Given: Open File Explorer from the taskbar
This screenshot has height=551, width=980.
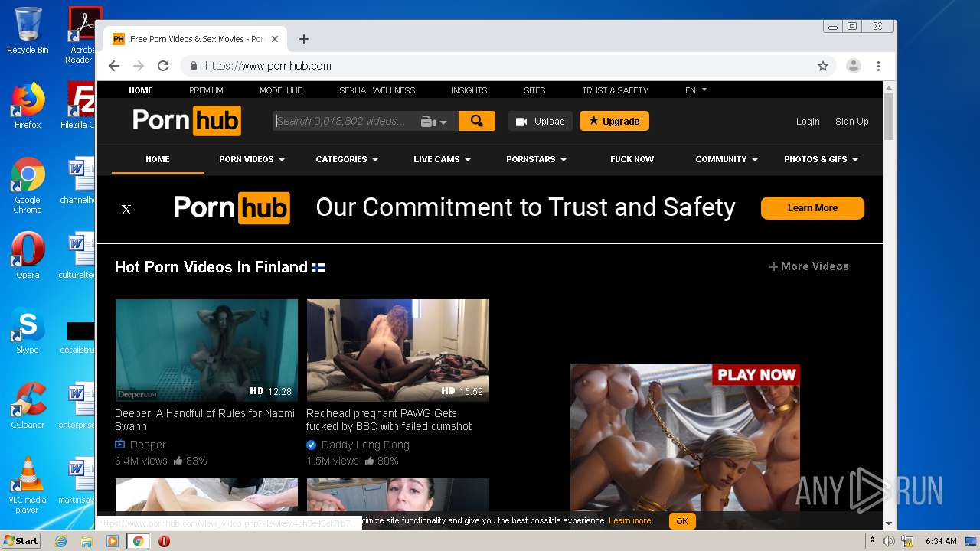Looking at the screenshot, I should tap(87, 541).
